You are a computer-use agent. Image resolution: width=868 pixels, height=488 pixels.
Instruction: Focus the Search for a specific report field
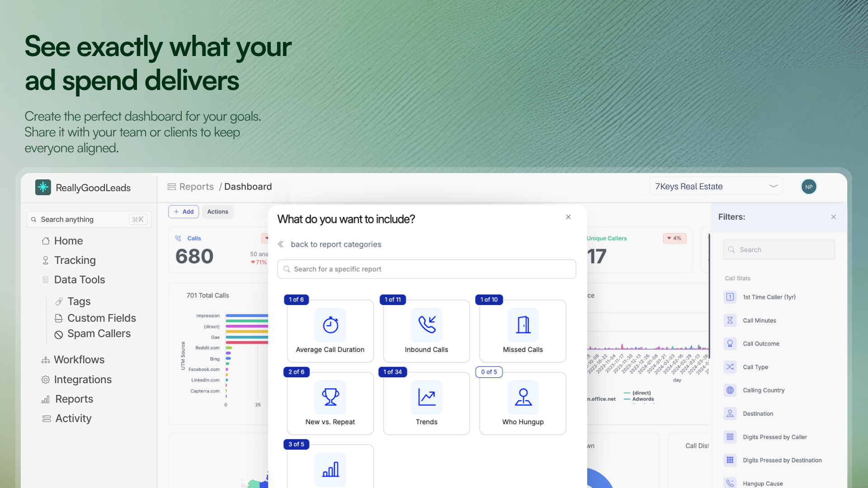pyautogui.click(x=427, y=269)
